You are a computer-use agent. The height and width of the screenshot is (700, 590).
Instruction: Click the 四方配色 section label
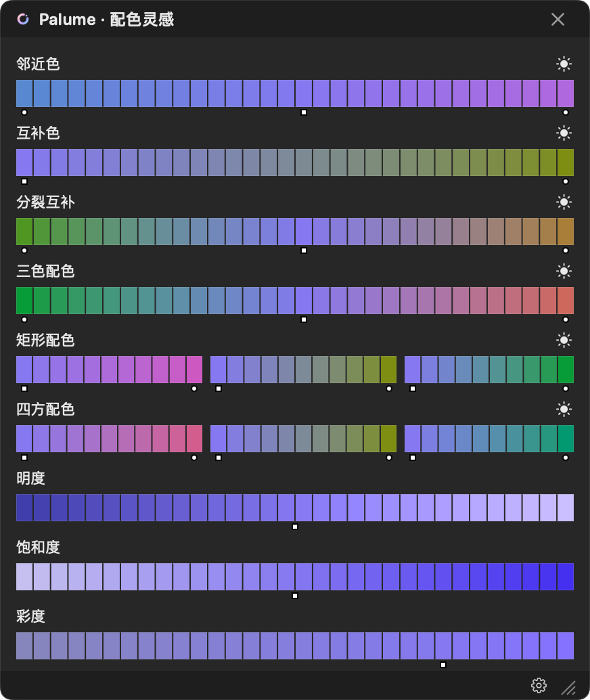pos(45,410)
